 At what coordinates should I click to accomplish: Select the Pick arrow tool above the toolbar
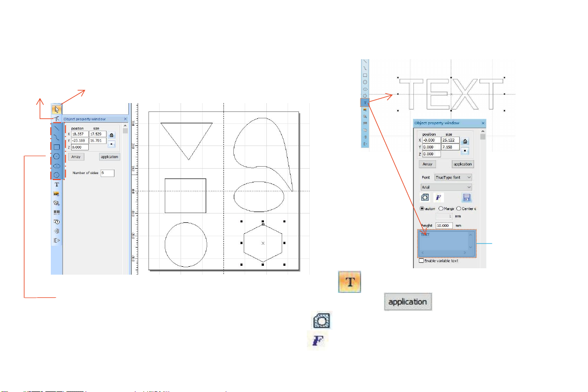pos(56,109)
